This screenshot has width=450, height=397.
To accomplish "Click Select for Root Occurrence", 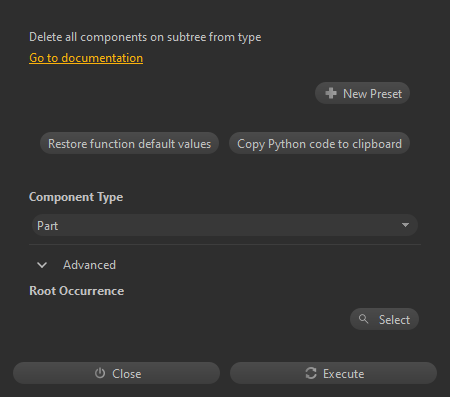I will (x=384, y=319).
